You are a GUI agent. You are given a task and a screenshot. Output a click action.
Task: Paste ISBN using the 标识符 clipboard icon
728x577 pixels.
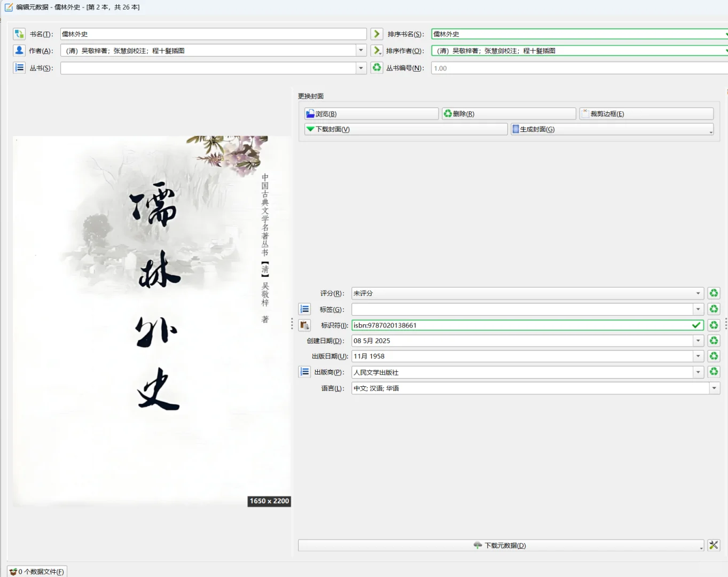pyautogui.click(x=304, y=325)
